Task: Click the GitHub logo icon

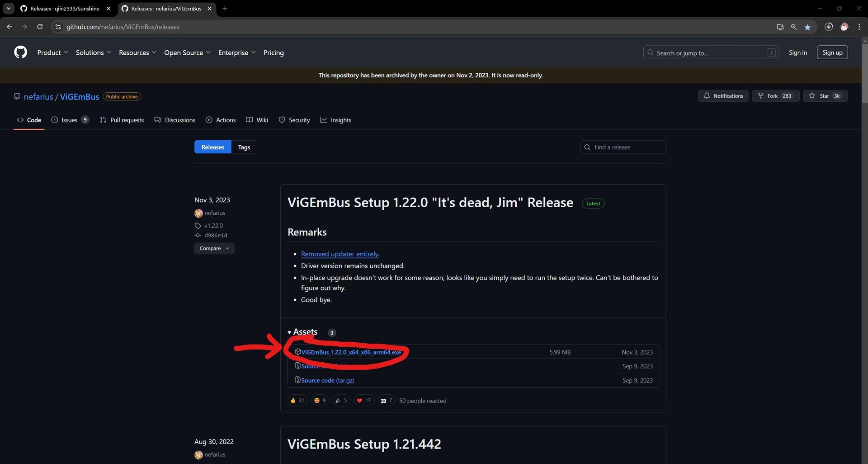Action: [x=20, y=52]
